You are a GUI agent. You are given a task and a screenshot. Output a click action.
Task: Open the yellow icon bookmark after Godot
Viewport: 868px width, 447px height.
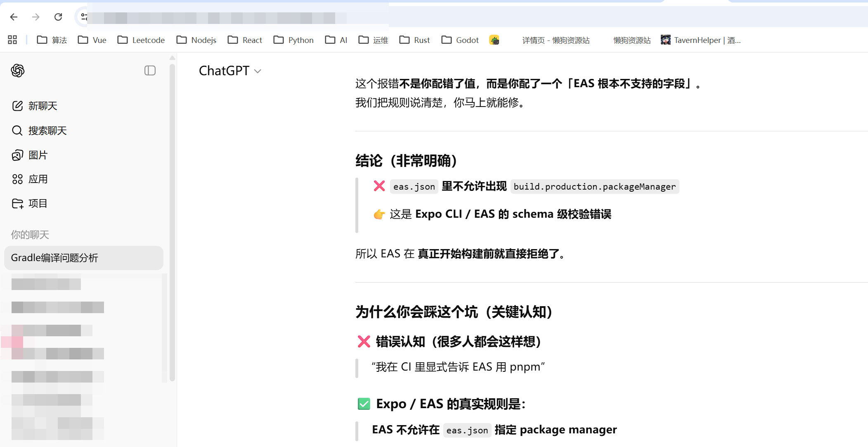494,40
